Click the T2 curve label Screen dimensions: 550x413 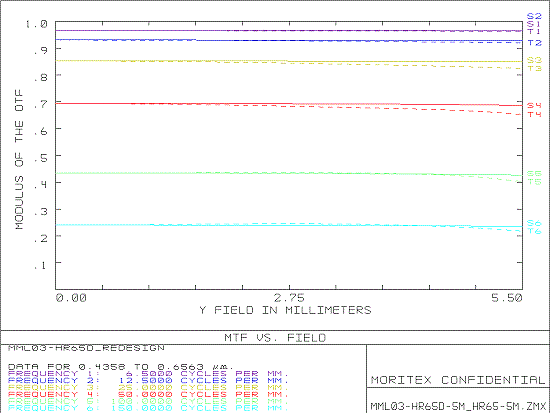tap(535, 43)
